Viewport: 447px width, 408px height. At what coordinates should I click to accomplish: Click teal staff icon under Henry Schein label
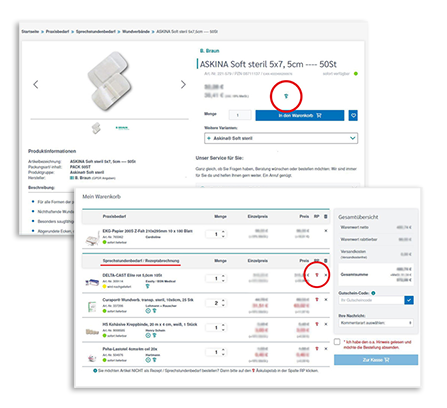(154, 335)
